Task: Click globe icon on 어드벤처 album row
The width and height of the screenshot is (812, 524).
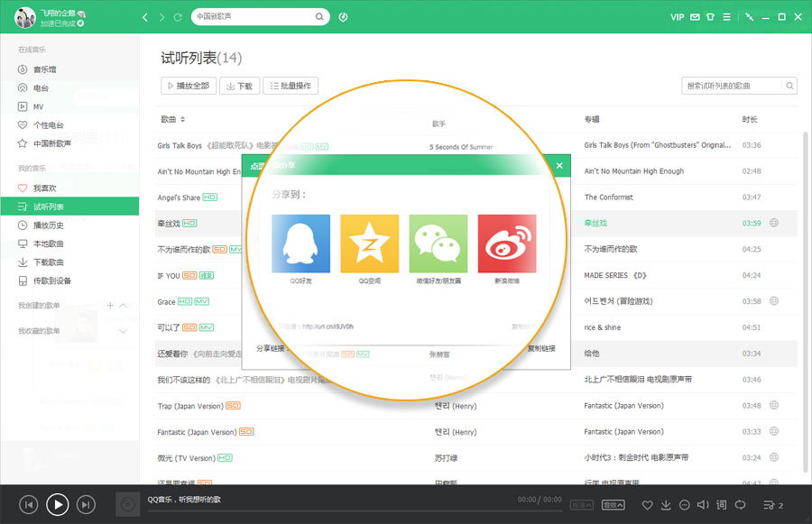Action: click(774, 301)
